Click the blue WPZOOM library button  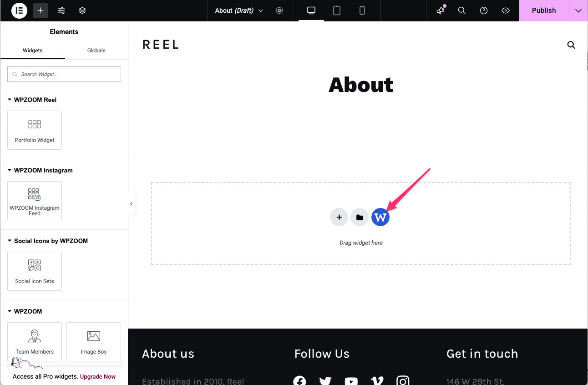point(380,218)
